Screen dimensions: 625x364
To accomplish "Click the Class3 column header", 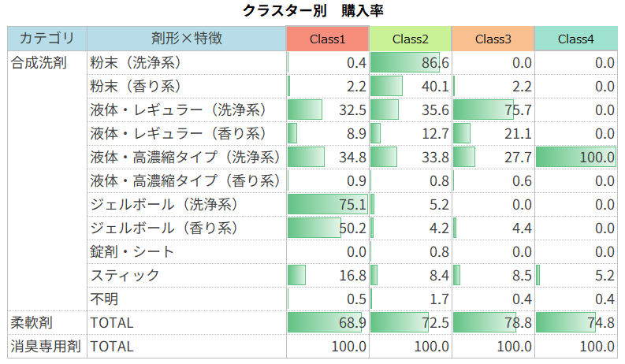I will (x=493, y=39).
